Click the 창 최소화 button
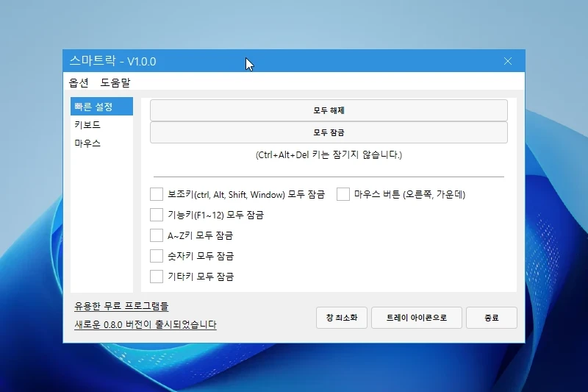The width and height of the screenshot is (588, 392). click(342, 318)
